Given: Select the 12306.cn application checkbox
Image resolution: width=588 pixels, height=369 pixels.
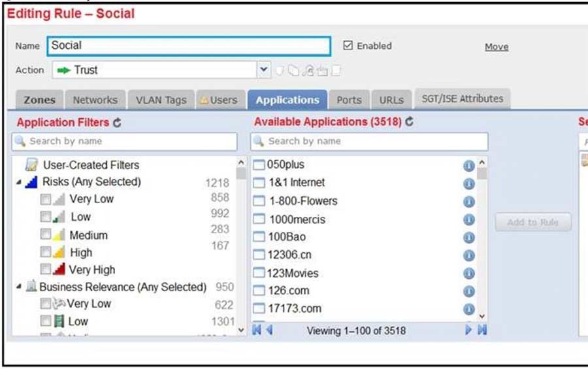Looking at the screenshot, I should 259,255.
